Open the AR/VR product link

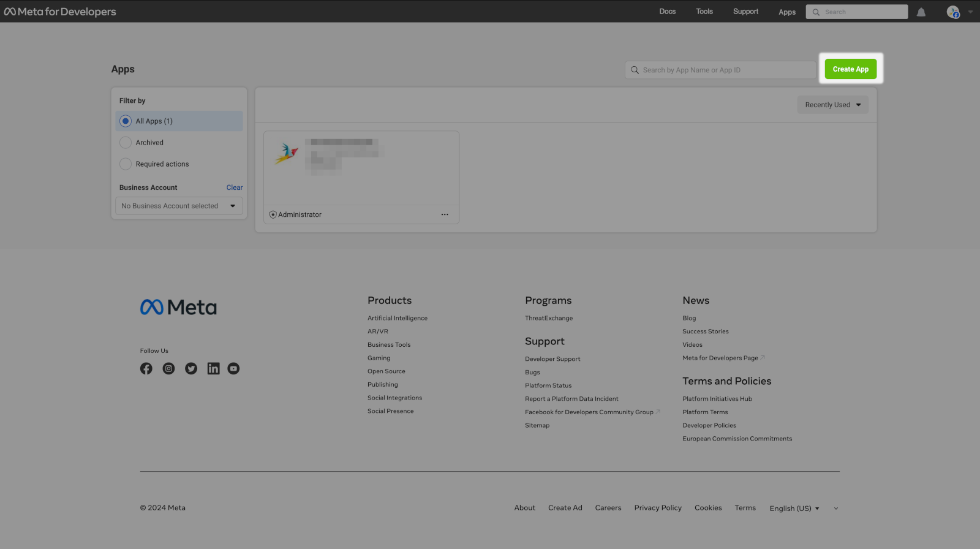click(378, 331)
